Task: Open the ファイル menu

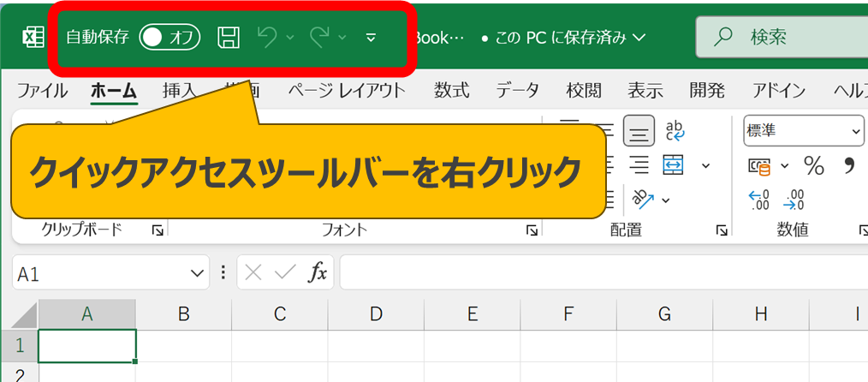Action: (x=43, y=91)
